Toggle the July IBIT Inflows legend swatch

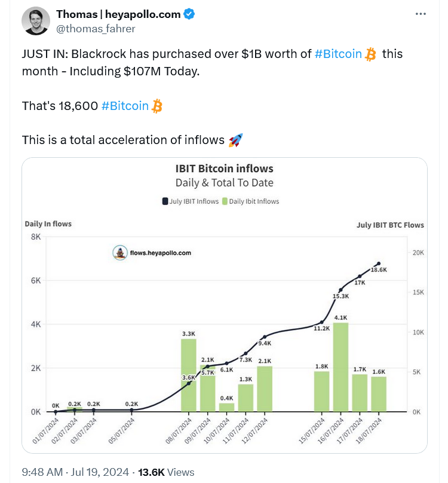(x=165, y=201)
